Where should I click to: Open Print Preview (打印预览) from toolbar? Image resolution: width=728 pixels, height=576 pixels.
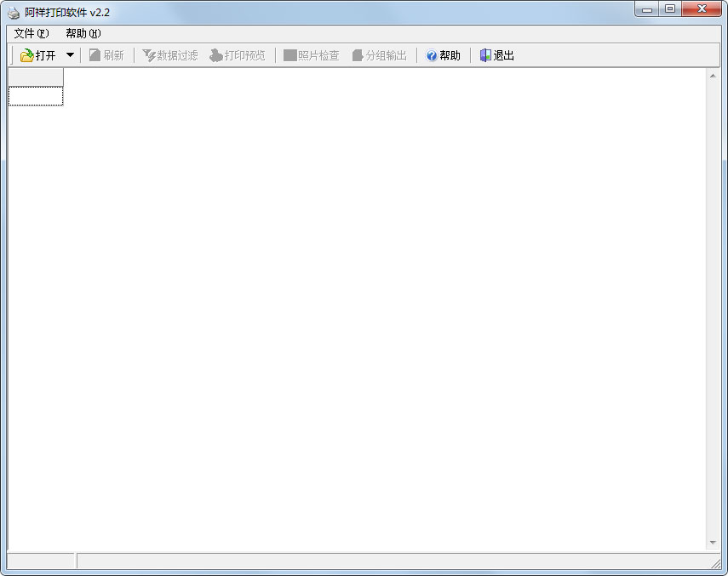click(x=216, y=55)
